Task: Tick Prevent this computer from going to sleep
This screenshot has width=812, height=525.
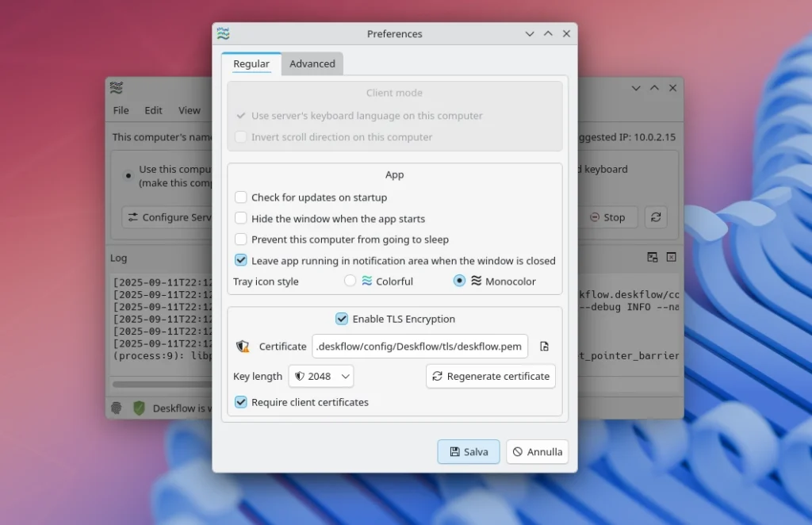Action: pyautogui.click(x=241, y=240)
